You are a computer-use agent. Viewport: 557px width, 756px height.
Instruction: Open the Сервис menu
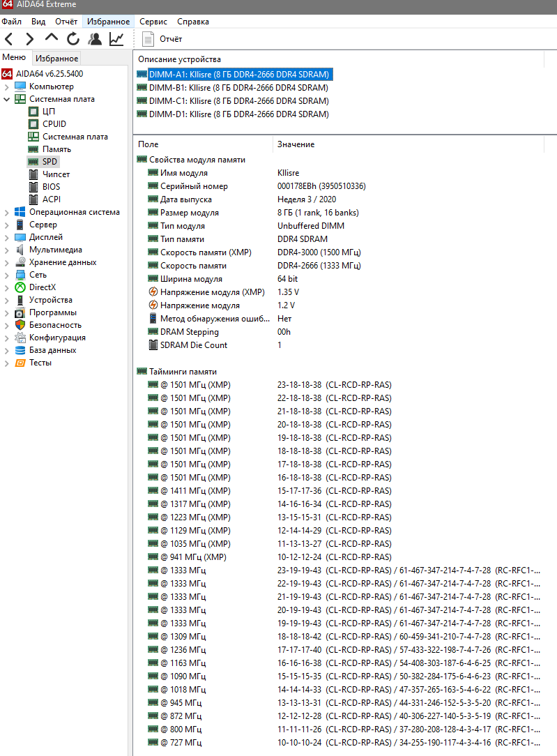153,22
